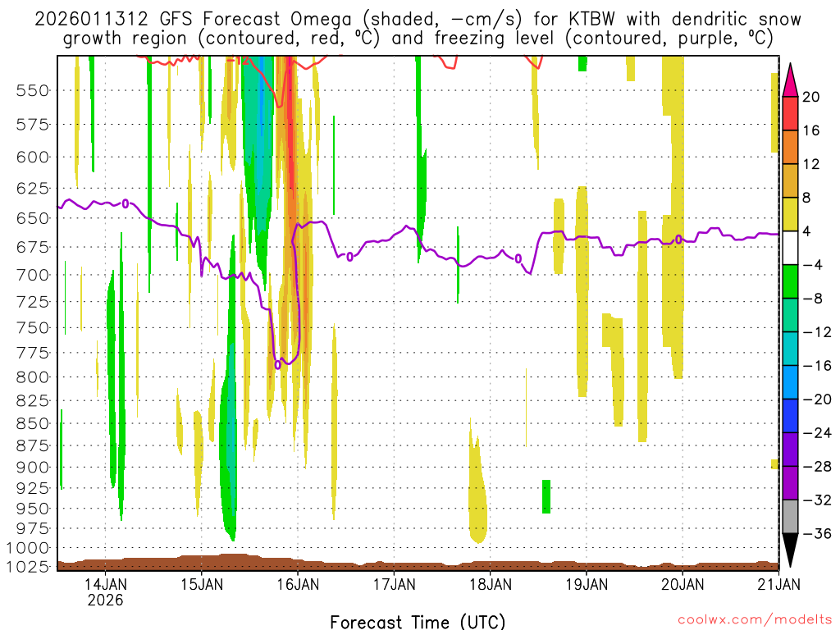The width and height of the screenshot is (840, 630).
Task: Click the 20JAN date label
Action: (682, 584)
